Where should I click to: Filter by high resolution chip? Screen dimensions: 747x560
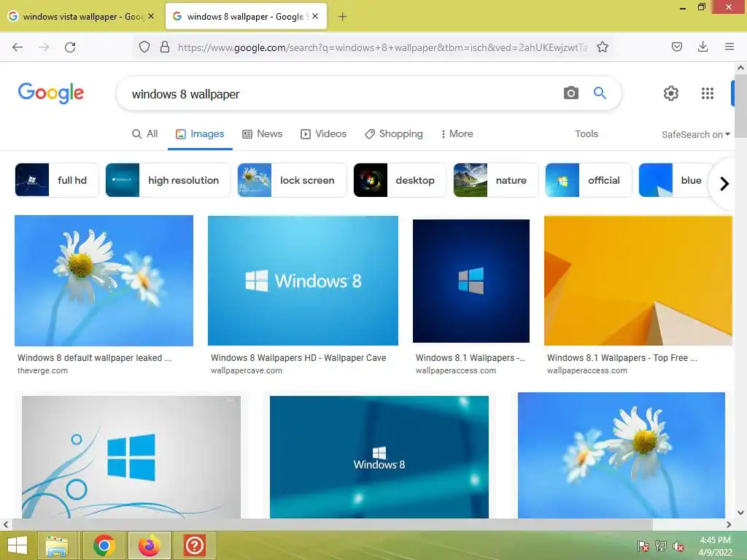pyautogui.click(x=168, y=180)
